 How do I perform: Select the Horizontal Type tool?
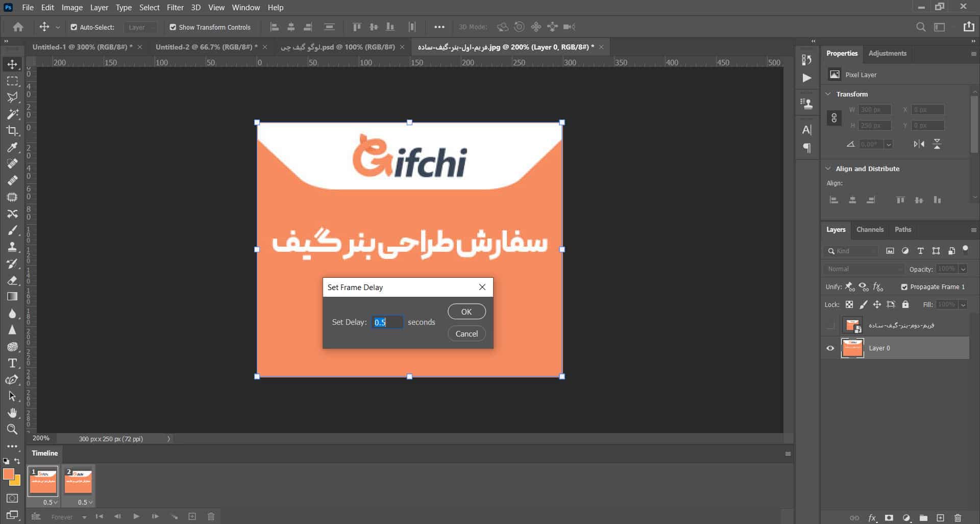coord(12,363)
